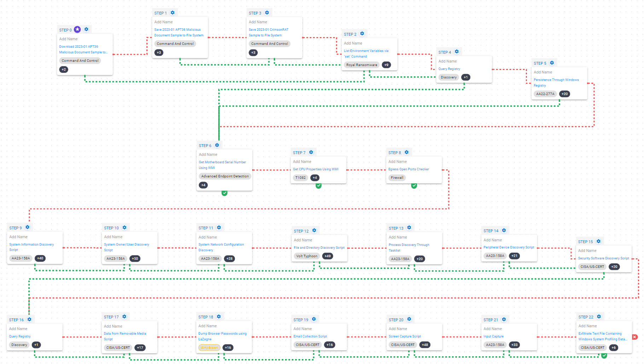Click the yellow dirtydozen tag
Image resolution: width=644 pixels, height=364 pixels.
(x=209, y=348)
